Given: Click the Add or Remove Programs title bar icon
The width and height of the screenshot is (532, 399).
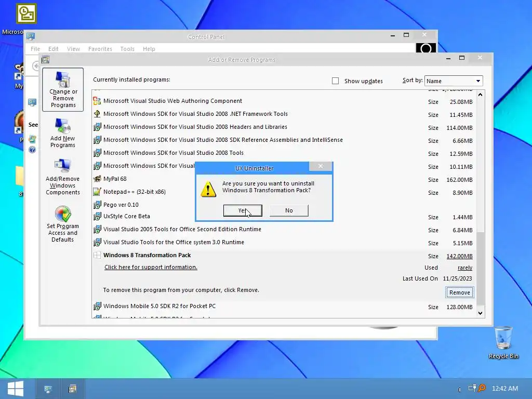Looking at the screenshot, I should coord(46,60).
